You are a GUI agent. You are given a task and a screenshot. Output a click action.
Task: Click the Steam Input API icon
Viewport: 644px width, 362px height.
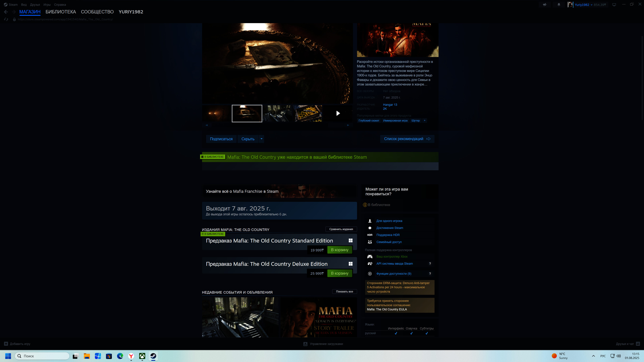point(370,264)
